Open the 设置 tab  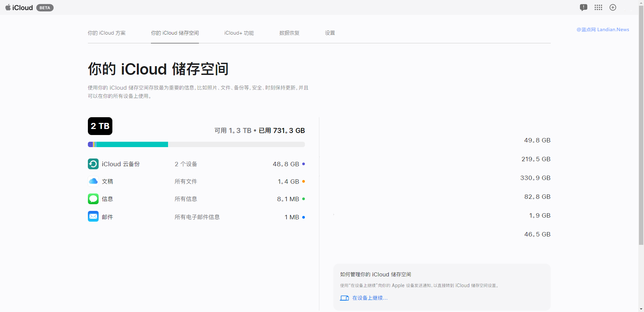330,33
